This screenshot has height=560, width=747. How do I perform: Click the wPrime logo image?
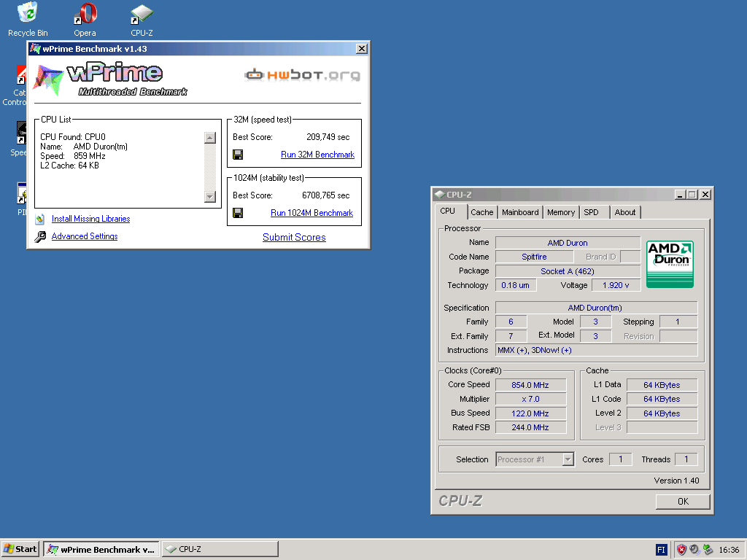tap(110, 79)
